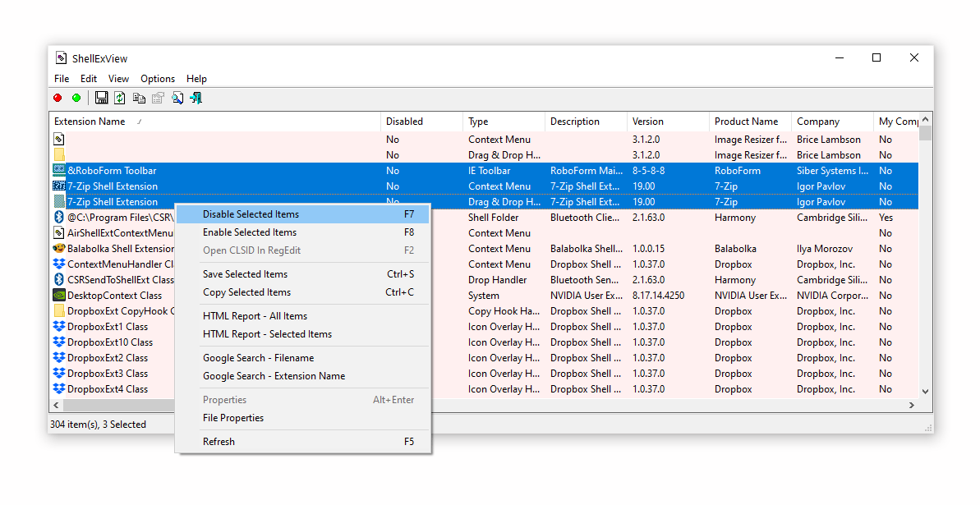Click the Dropbox icon beside DropboxExt2 Class

[59, 357]
